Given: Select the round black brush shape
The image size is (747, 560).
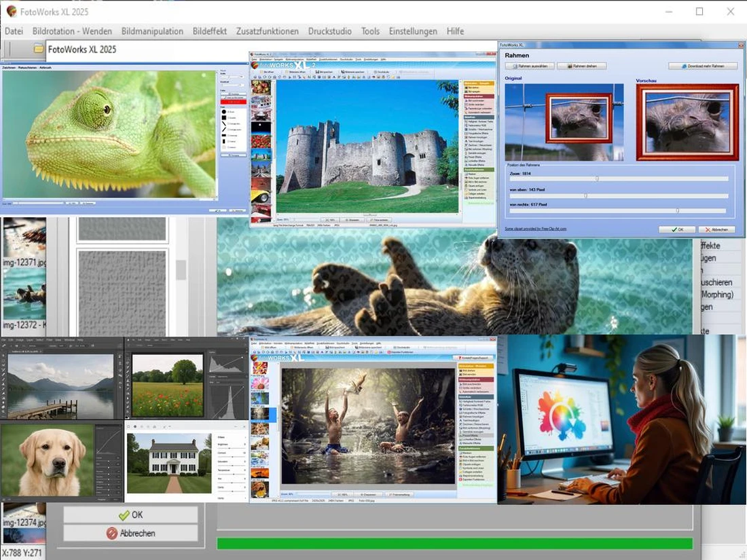Looking at the screenshot, I should pos(224,112).
